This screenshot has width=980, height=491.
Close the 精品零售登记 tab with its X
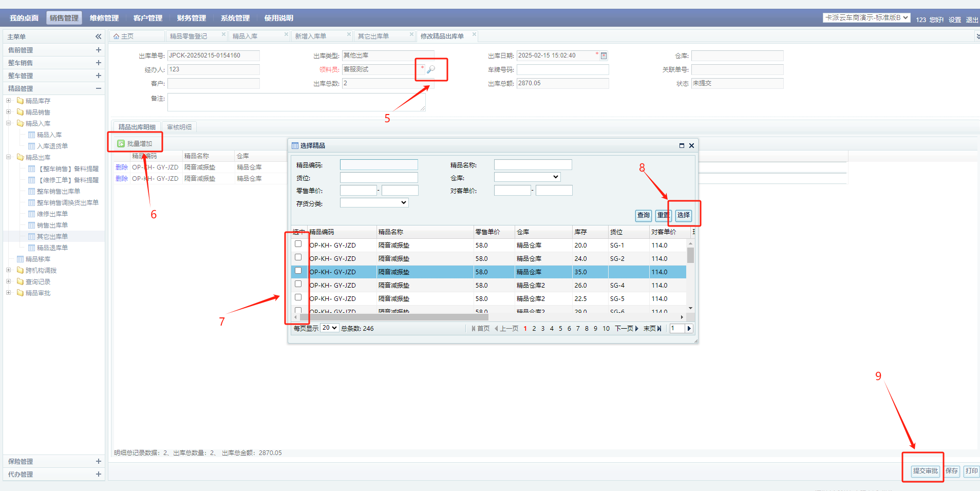[223, 34]
